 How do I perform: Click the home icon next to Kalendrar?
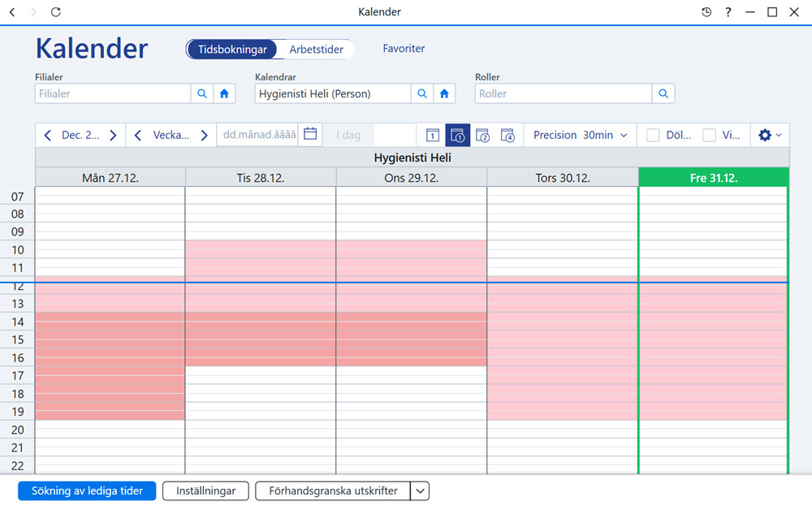pyautogui.click(x=444, y=93)
